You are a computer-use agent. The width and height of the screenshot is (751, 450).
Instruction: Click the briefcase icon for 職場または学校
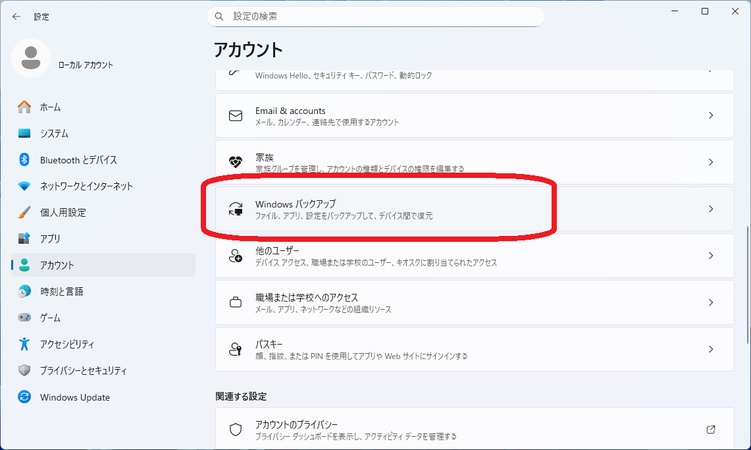[x=235, y=303]
